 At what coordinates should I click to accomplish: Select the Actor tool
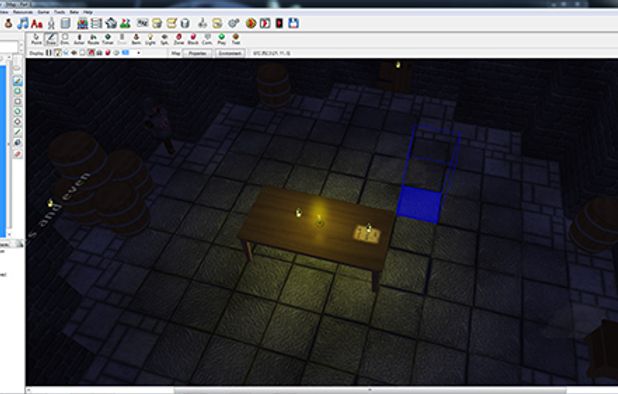click(79, 39)
